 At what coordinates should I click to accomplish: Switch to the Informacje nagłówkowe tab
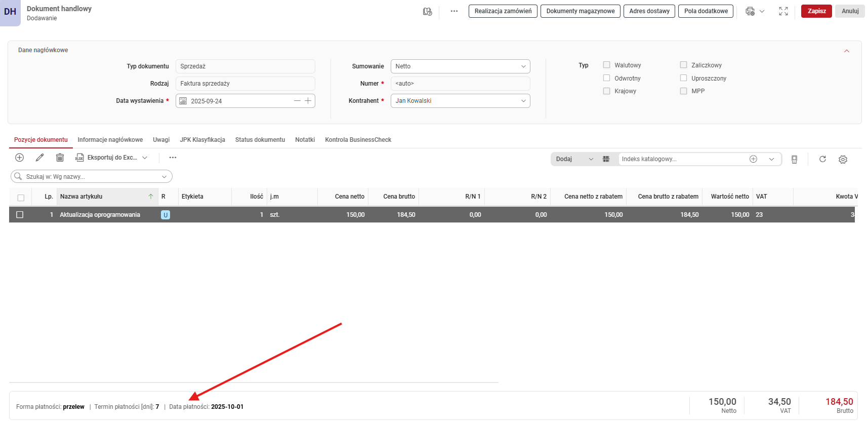[110, 140]
